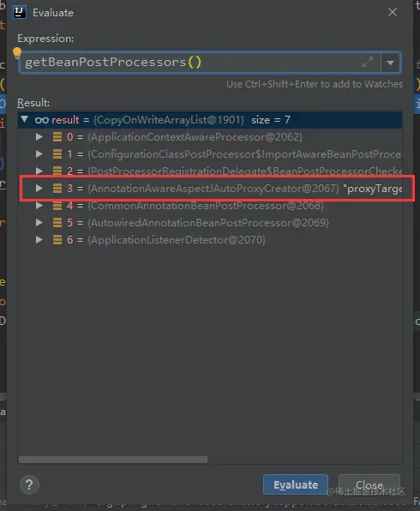Image resolution: width=420 pixels, height=511 pixels.
Task: Click the yellow lightbulb intention icon
Action: (x=17, y=53)
